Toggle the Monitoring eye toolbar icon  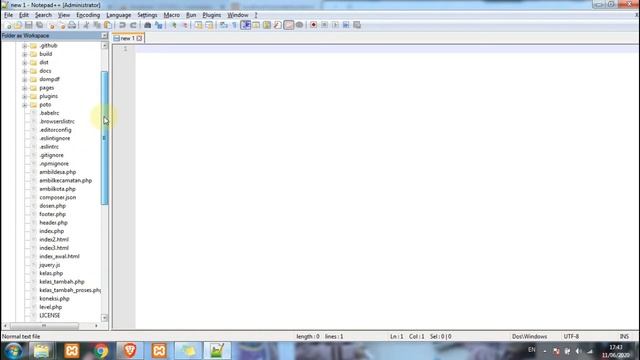click(x=299, y=25)
